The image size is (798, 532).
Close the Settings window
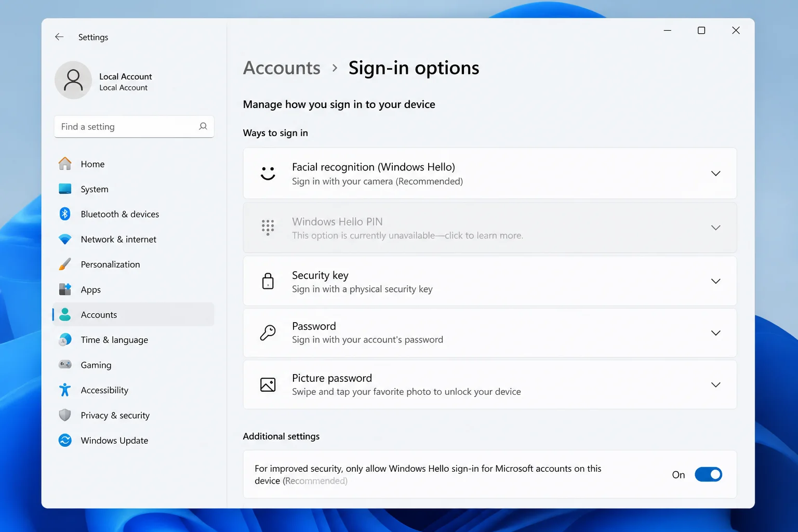tap(736, 30)
